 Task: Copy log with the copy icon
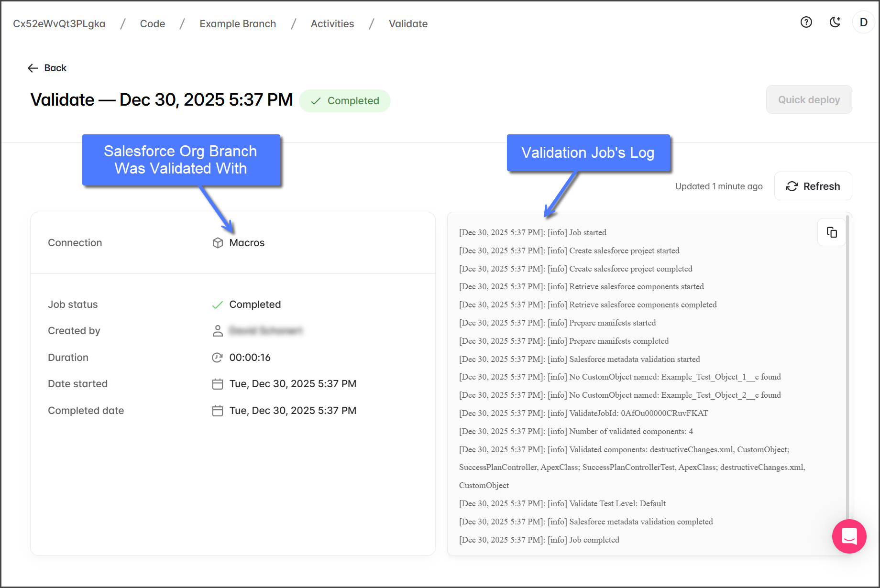click(832, 232)
